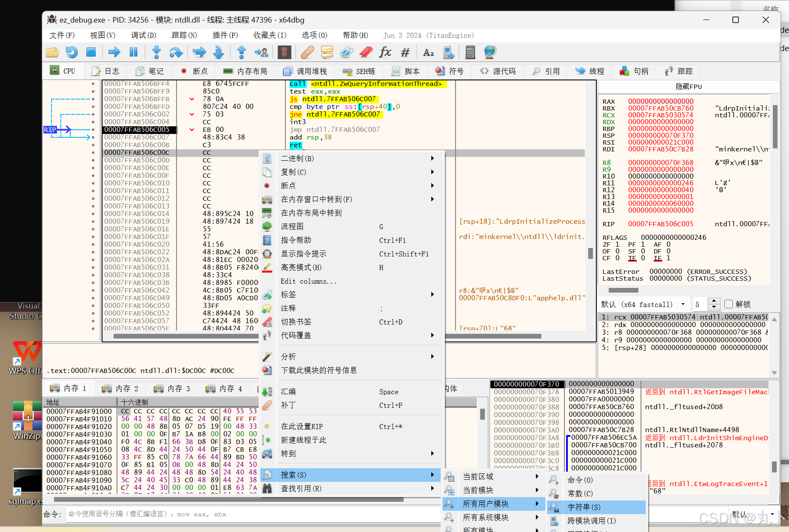This screenshot has width=789, height=532.
Task: Step over with the curved arrow icon
Action: click(x=176, y=52)
